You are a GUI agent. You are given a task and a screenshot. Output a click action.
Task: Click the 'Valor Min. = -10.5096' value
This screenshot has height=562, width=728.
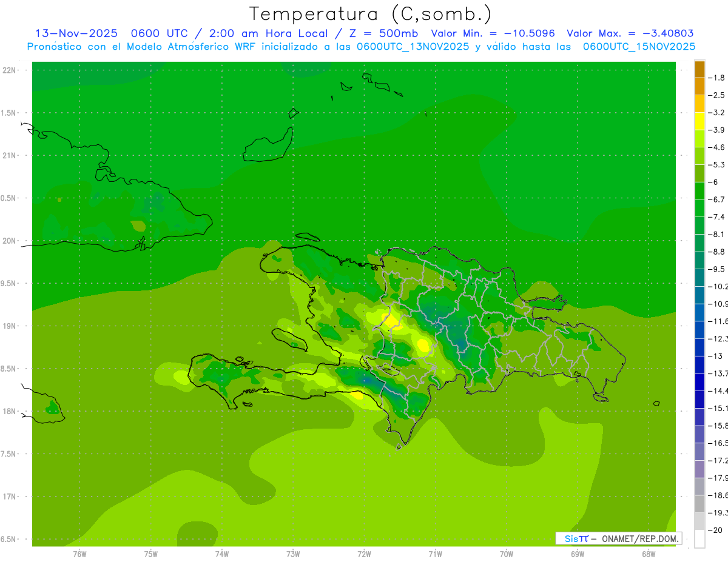493,33
